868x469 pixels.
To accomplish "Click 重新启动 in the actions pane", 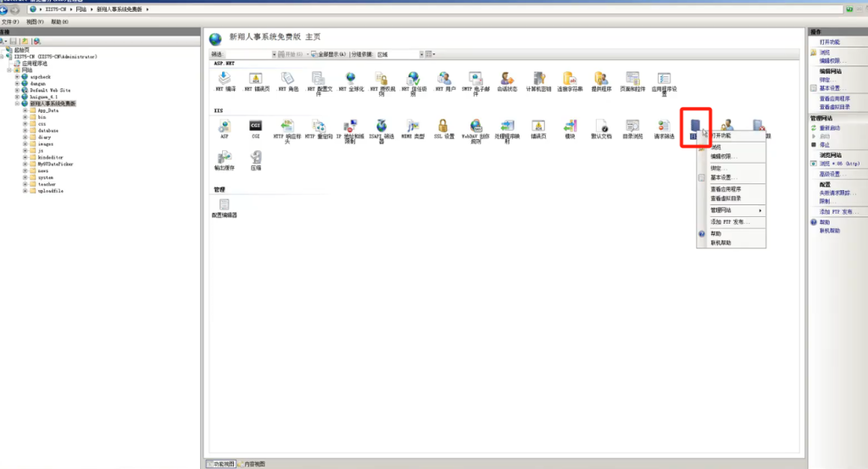I will pos(829,128).
